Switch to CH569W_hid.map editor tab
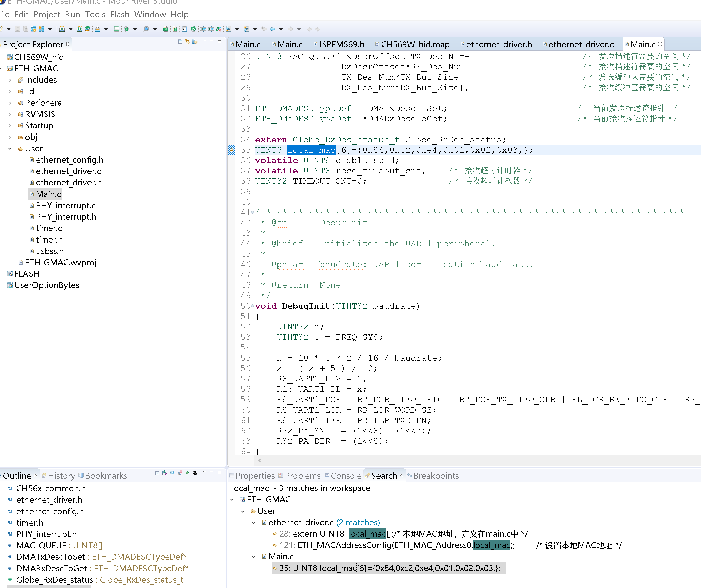Screen dimensions: 701x588 pyautogui.click(x=412, y=44)
